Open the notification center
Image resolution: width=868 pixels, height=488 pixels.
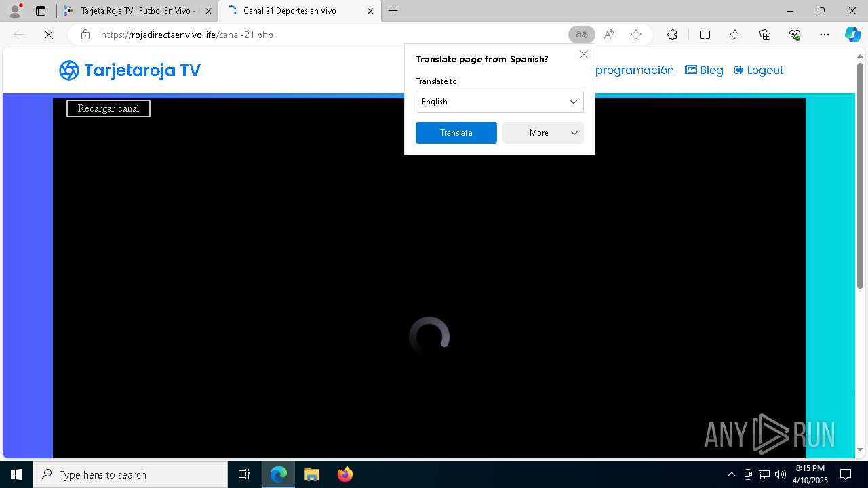(x=846, y=474)
